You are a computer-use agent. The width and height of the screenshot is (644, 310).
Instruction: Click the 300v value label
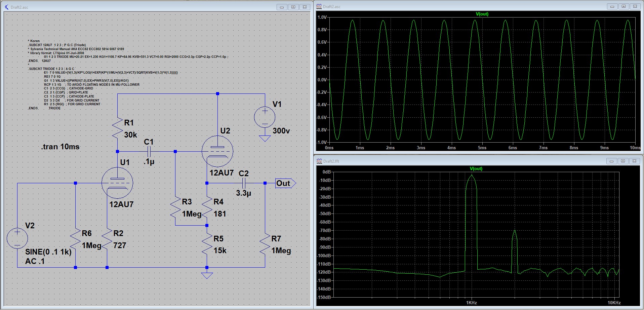coord(281,131)
